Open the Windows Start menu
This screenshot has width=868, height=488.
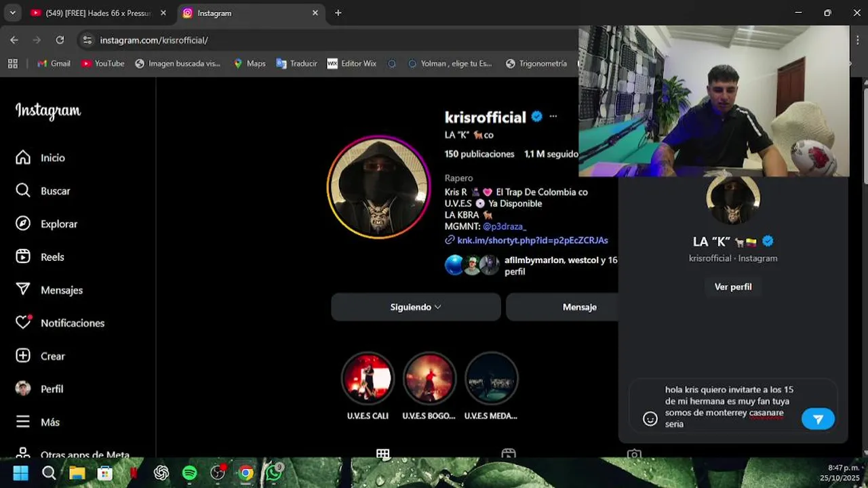pyautogui.click(x=20, y=473)
